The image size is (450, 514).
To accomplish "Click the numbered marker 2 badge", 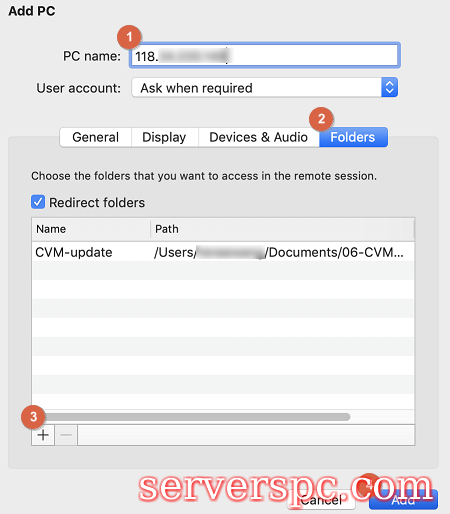I will pyautogui.click(x=321, y=119).
